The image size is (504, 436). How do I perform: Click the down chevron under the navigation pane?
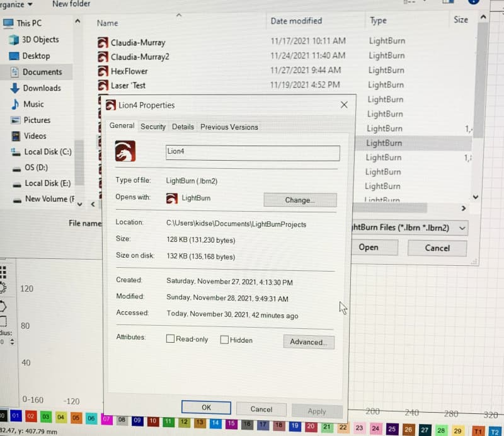[x=80, y=204]
